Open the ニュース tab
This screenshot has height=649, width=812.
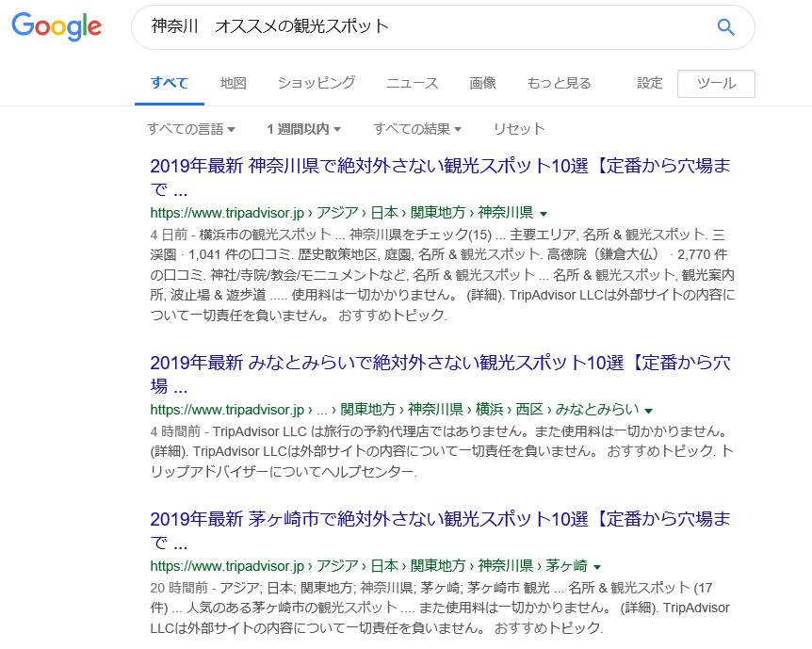[413, 83]
